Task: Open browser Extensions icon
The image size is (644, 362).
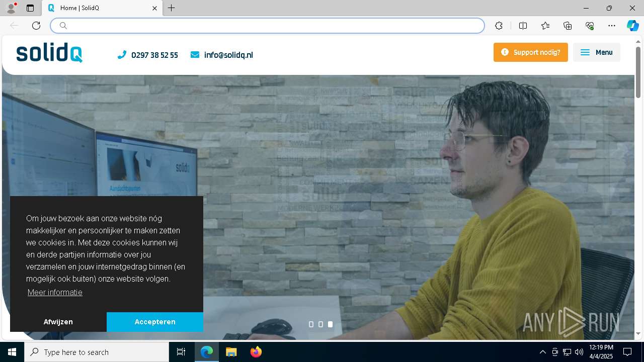Action: tap(499, 26)
